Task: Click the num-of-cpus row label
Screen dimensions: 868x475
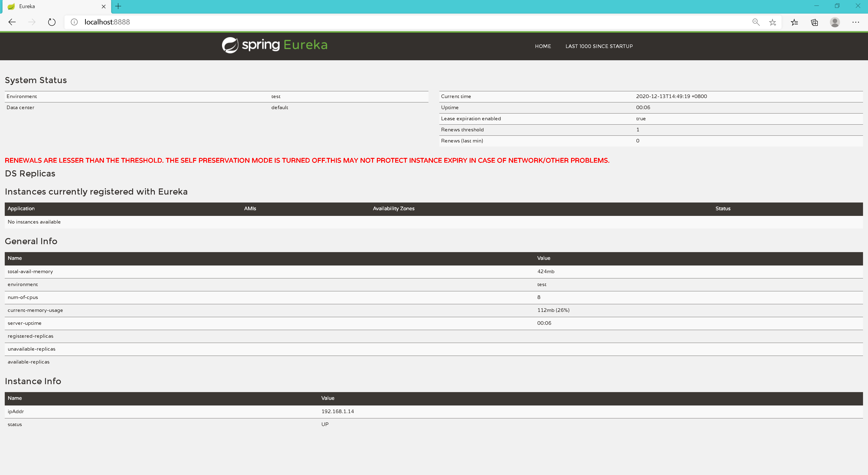Action: 23,297
